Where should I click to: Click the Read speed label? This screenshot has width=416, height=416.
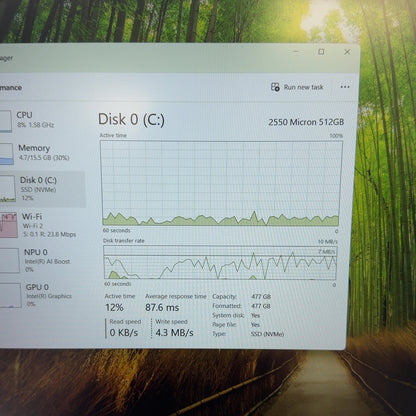point(125,322)
